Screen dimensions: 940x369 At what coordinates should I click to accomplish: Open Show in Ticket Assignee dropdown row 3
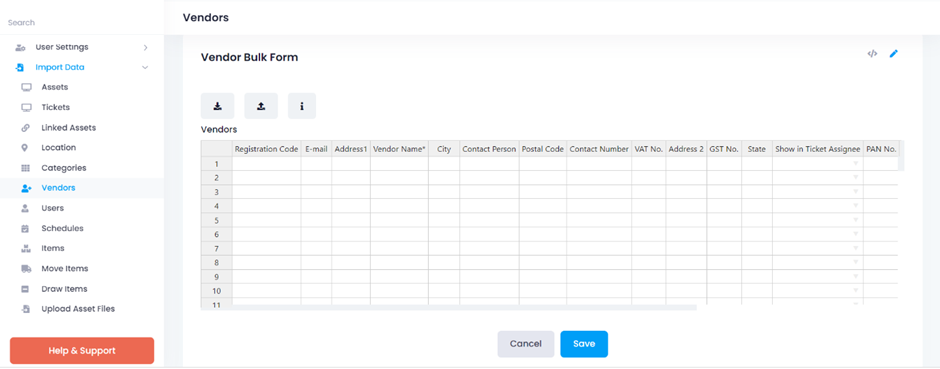(855, 192)
